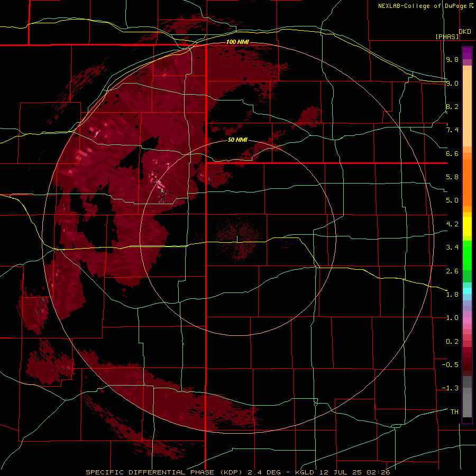This screenshot has height=476, width=476.
Task: Select the pink segment of the color bar
Action: click(467, 321)
